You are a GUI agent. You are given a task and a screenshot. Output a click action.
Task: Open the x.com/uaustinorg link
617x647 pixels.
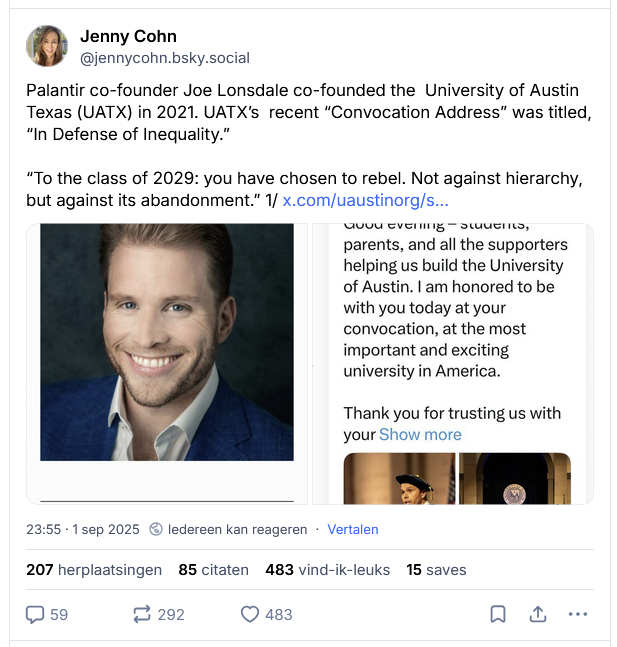click(365, 200)
